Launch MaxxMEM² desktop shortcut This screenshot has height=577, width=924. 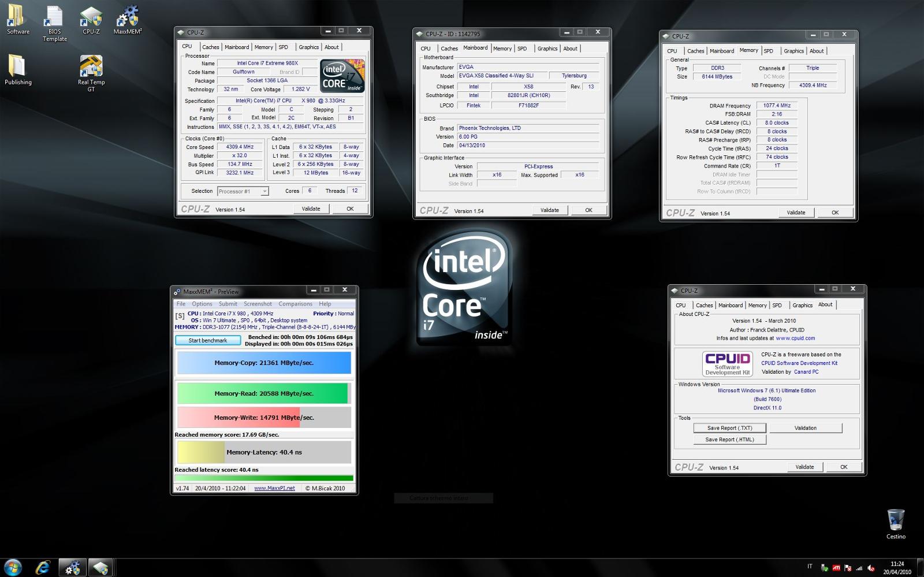click(x=128, y=20)
